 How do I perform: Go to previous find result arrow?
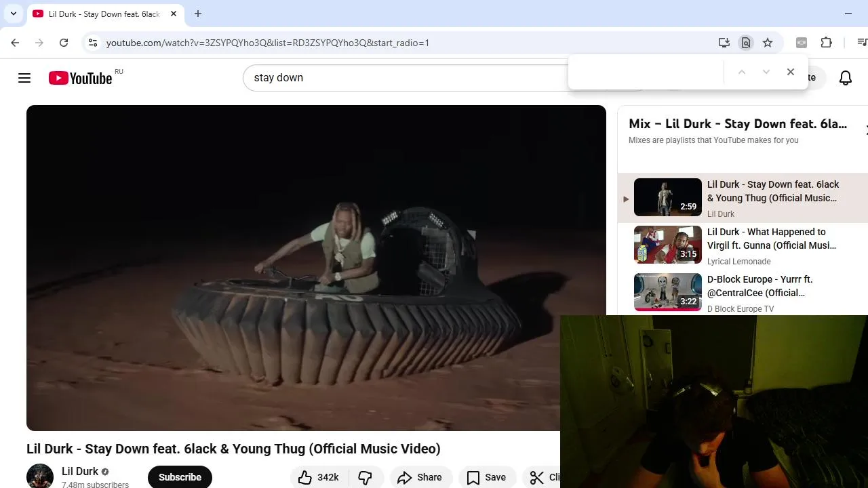click(x=742, y=72)
